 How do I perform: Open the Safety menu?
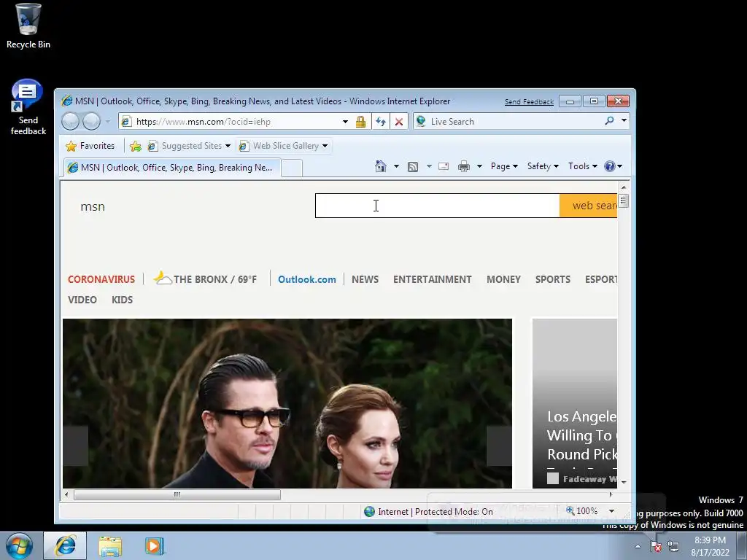click(x=543, y=166)
